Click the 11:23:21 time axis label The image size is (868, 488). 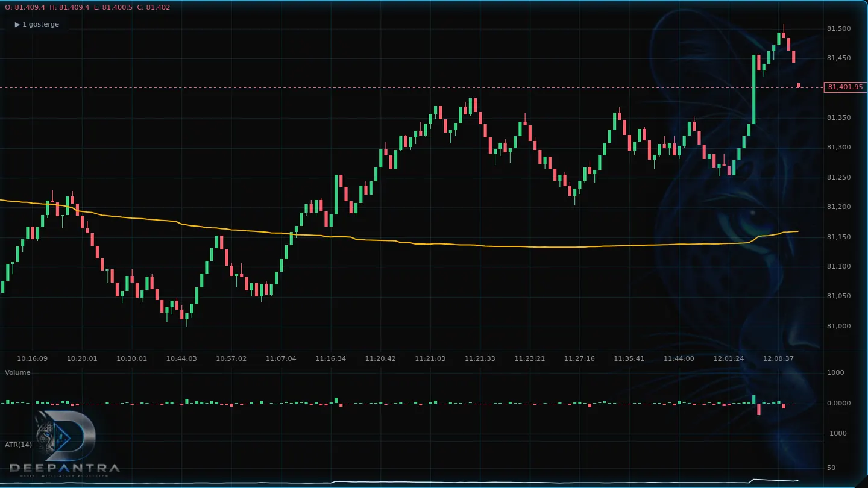[x=530, y=358]
